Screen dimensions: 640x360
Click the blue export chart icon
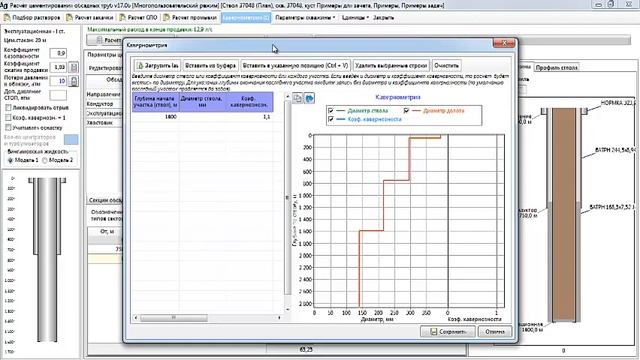click(309, 98)
